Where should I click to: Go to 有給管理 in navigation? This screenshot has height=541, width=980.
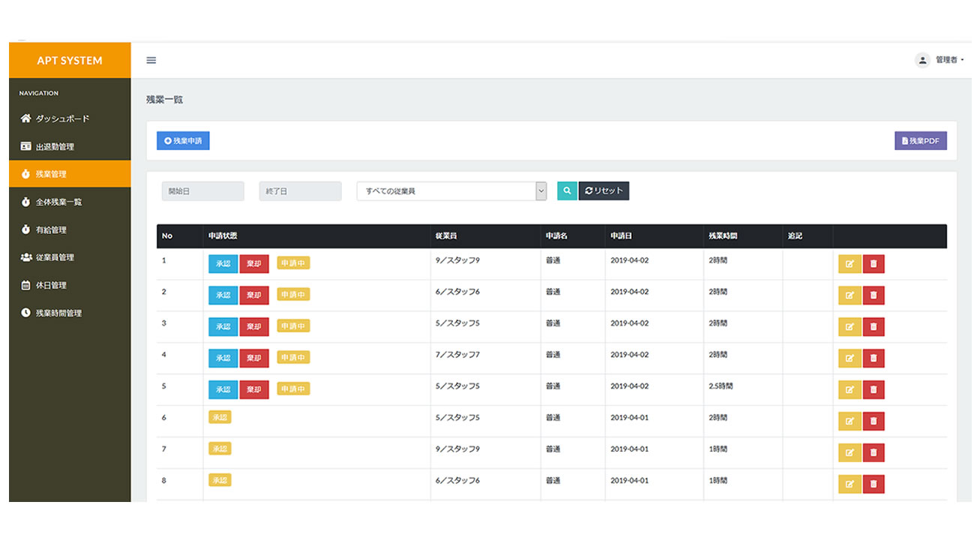51,230
